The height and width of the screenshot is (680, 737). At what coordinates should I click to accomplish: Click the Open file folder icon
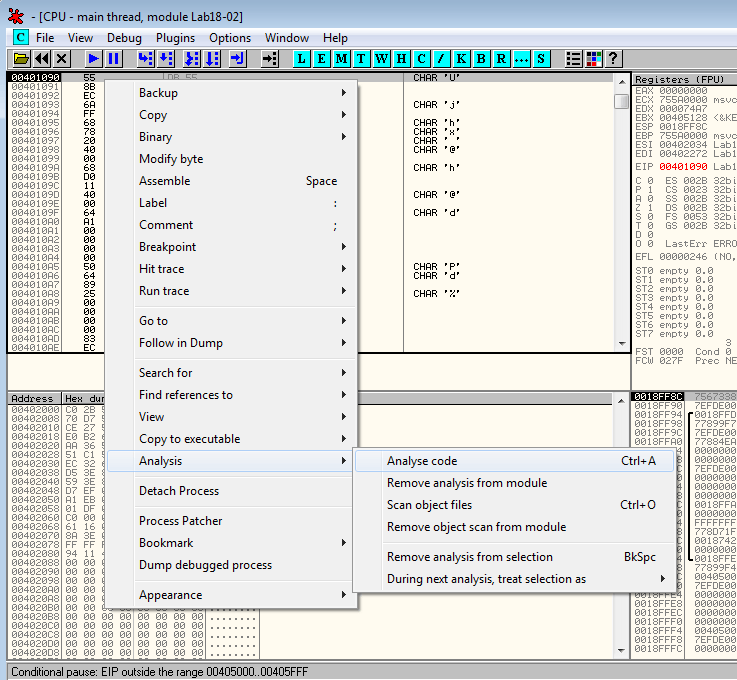tap(21, 59)
